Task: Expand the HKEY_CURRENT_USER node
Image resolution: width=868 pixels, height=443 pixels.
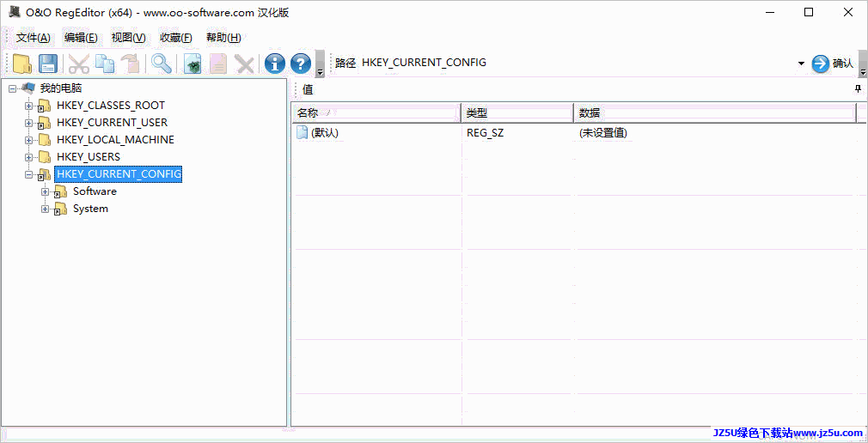Action: (28, 123)
